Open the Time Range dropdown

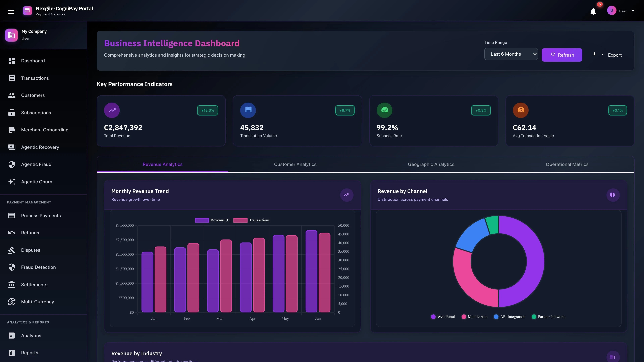pyautogui.click(x=511, y=54)
